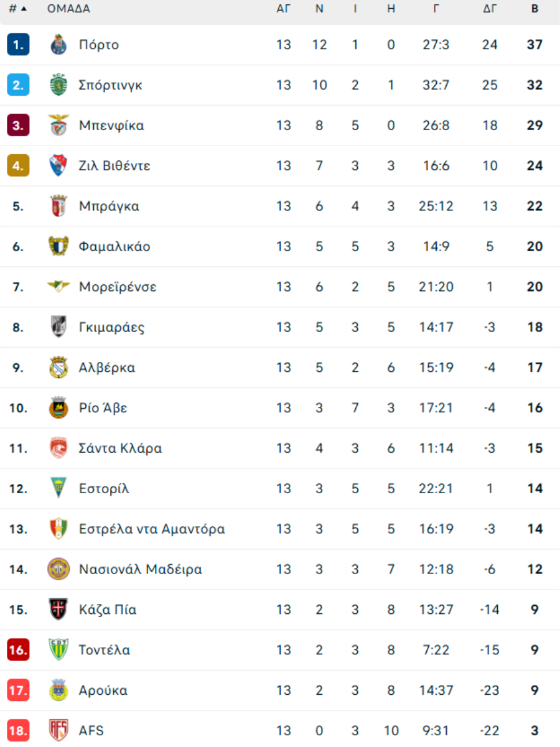Click the Tondela crest icon
560x747 pixels.
pyautogui.click(x=58, y=650)
